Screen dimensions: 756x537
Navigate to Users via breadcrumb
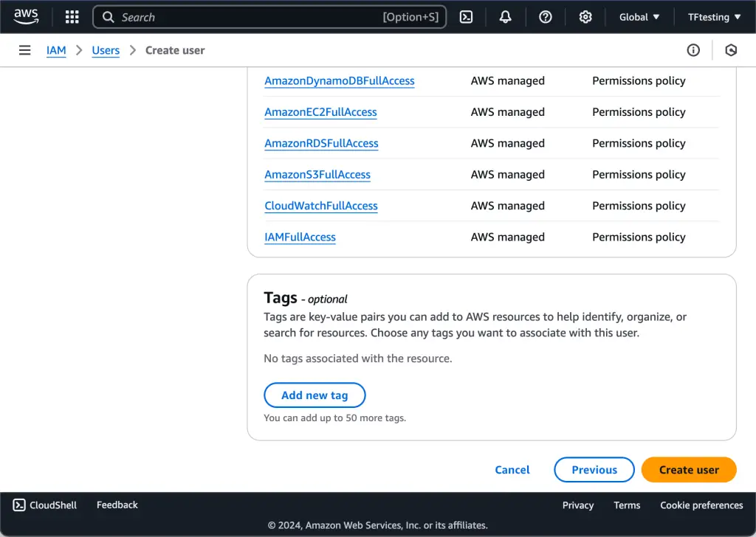(106, 50)
